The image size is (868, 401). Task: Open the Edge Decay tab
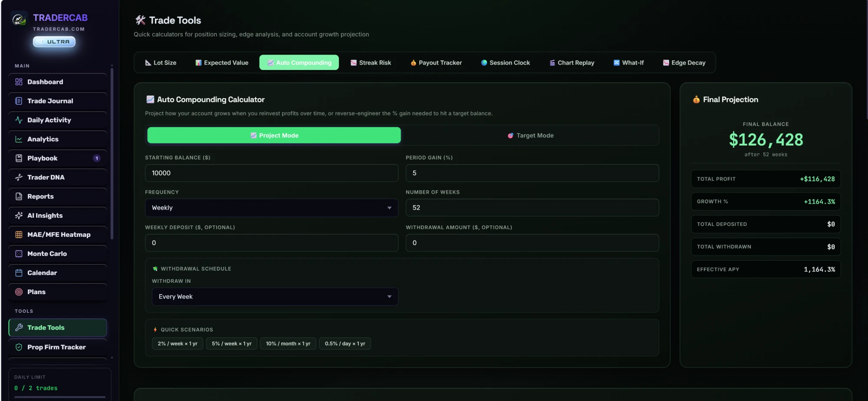click(684, 63)
